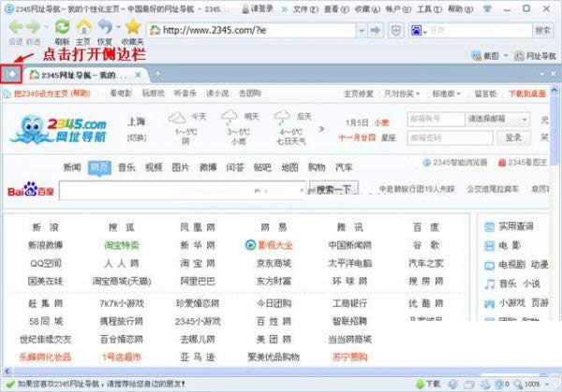The height and width of the screenshot is (392, 562).
Task: Click the 搜索一下 search button
Action: point(333,189)
